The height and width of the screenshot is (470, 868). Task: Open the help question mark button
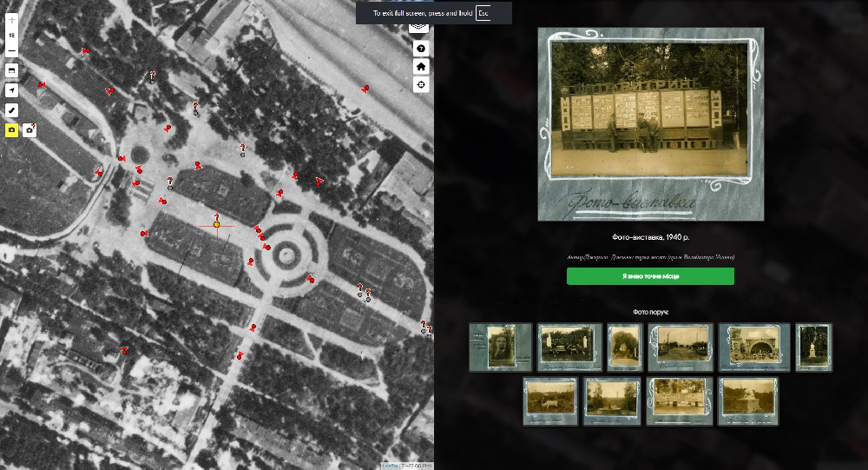pyautogui.click(x=421, y=49)
